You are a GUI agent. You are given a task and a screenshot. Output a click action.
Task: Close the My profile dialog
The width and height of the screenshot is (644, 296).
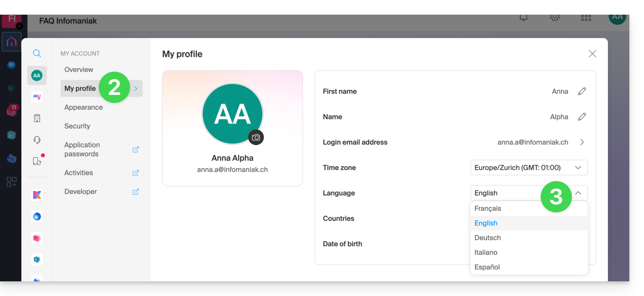coord(592,54)
